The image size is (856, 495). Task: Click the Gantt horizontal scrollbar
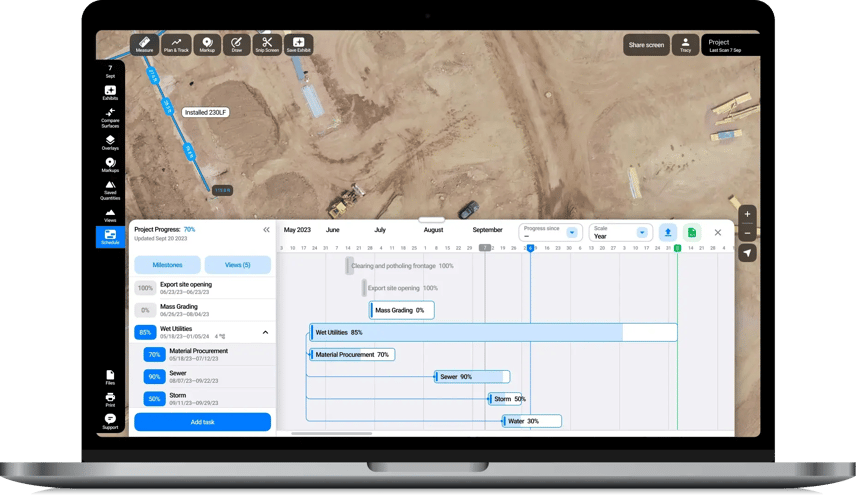click(x=331, y=433)
